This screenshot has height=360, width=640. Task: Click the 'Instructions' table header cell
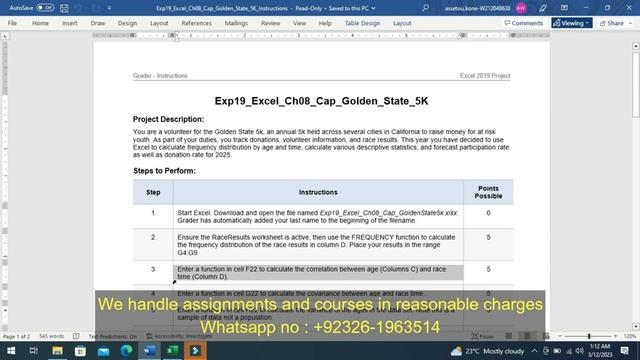318,192
